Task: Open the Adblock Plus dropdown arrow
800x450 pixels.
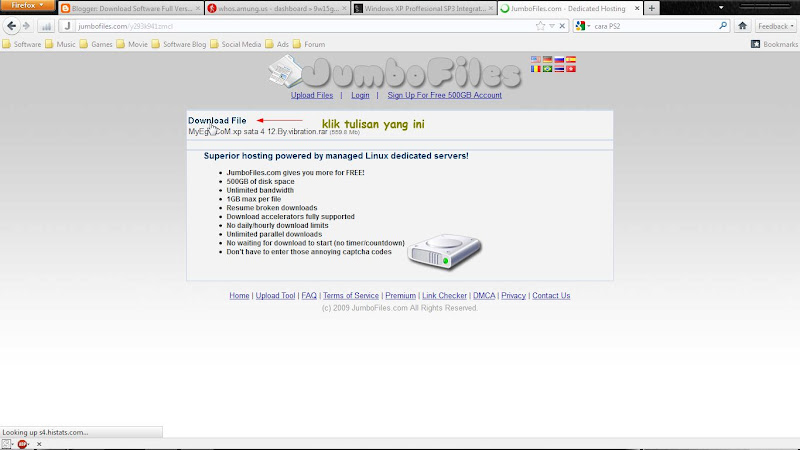Action: [x=28, y=444]
